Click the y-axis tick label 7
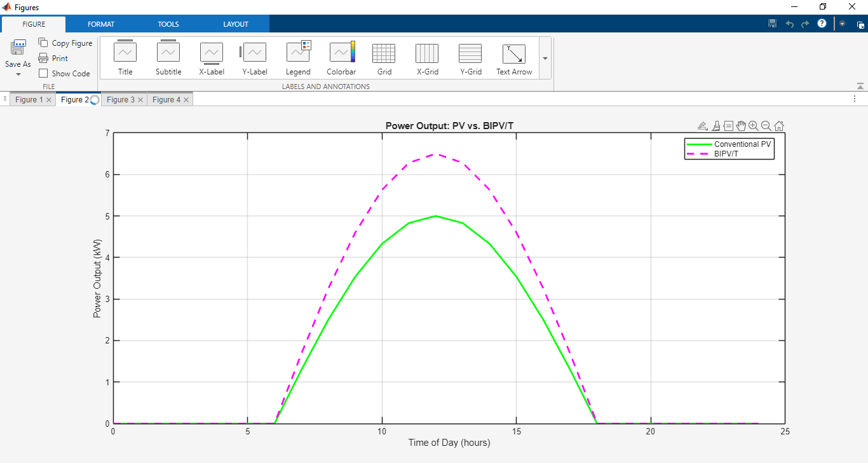868x463 pixels. (x=107, y=133)
